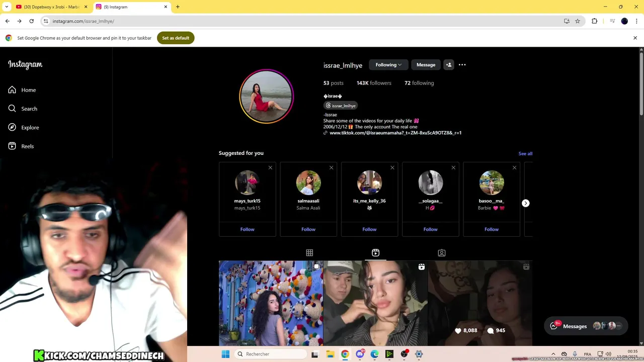644x362 pixels.
Task: Open the colorful wall photo post
Action: [271, 303]
